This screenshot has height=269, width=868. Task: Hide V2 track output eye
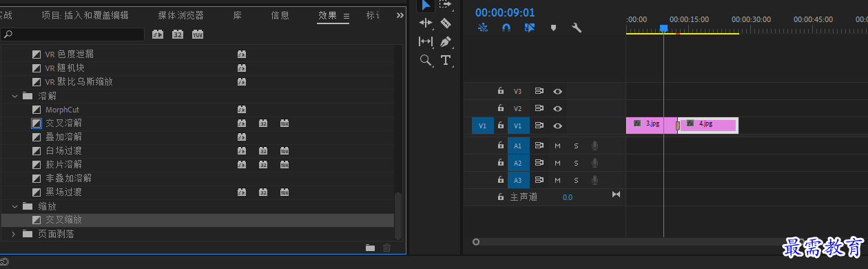click(558, 108)
